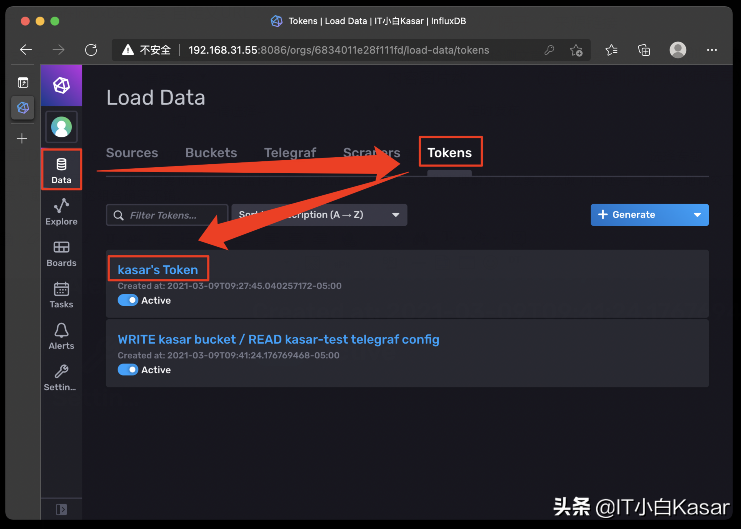Collapse the navigation sidebar

point(61,509)
